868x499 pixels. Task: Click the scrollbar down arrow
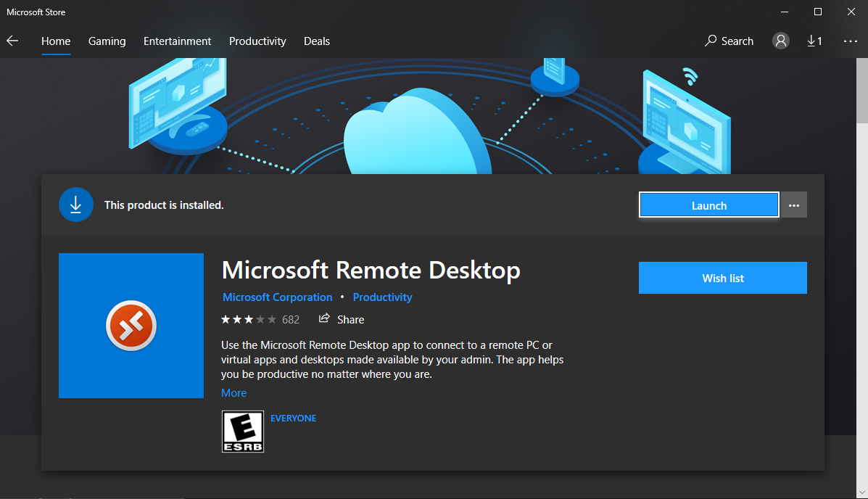862,492
